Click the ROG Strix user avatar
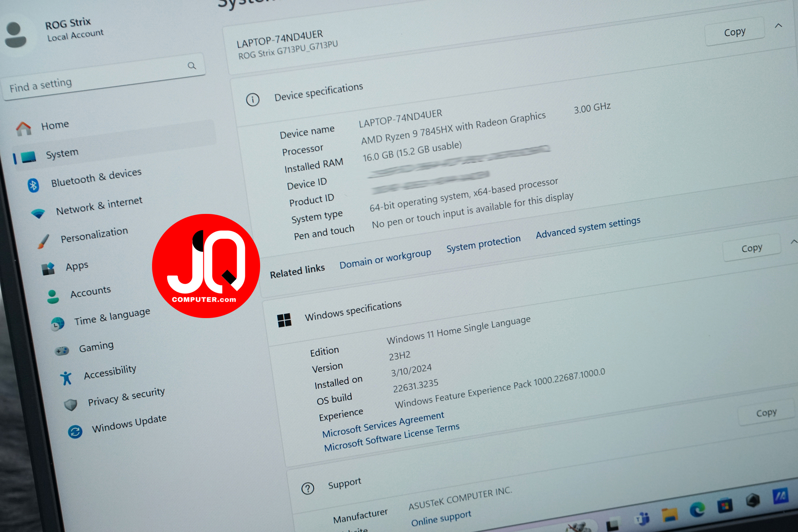The image size is (798, 532). point(15,35)
